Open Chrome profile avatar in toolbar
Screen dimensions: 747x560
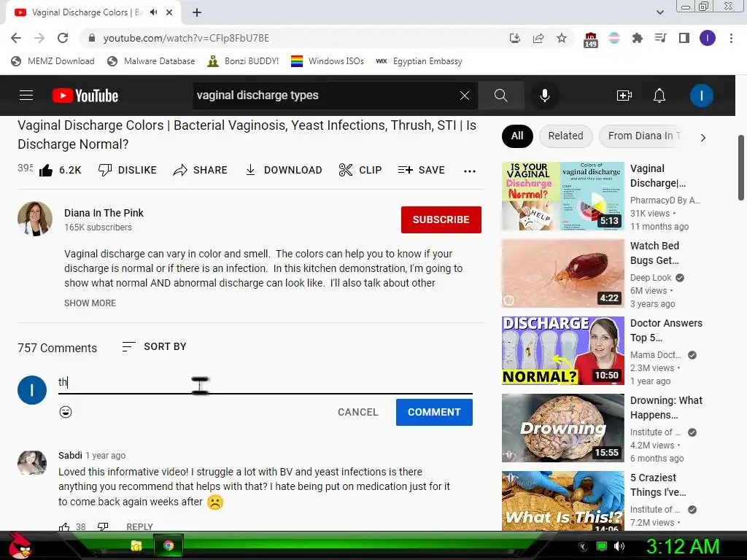click(x=708, y=38)
